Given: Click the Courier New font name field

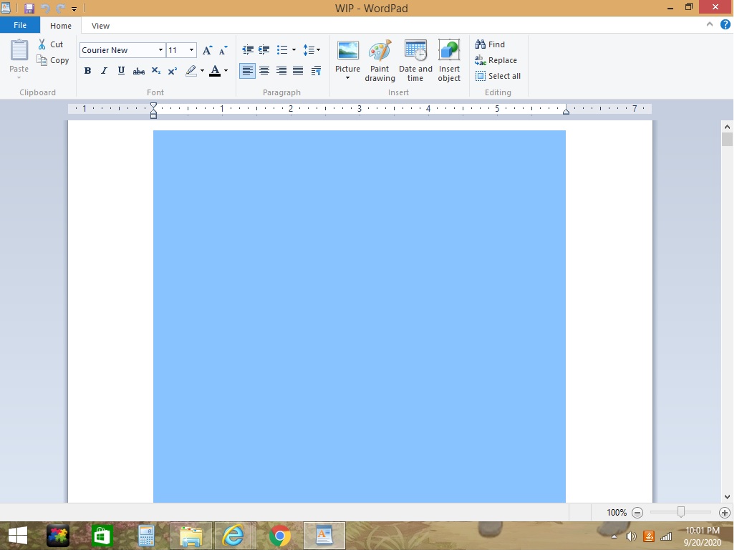Looking at the screenshot, I should point(118,51).
